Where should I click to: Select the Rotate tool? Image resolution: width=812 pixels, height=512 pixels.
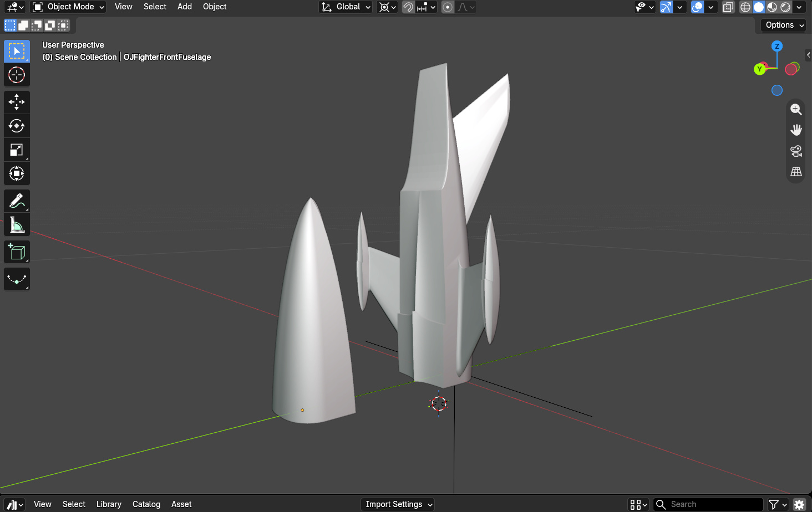(17, 126)
